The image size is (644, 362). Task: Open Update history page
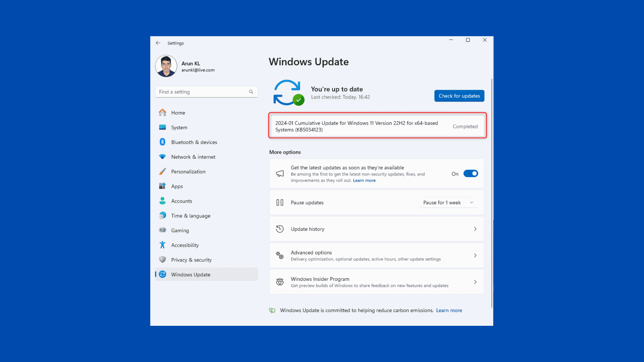(376, 229)
